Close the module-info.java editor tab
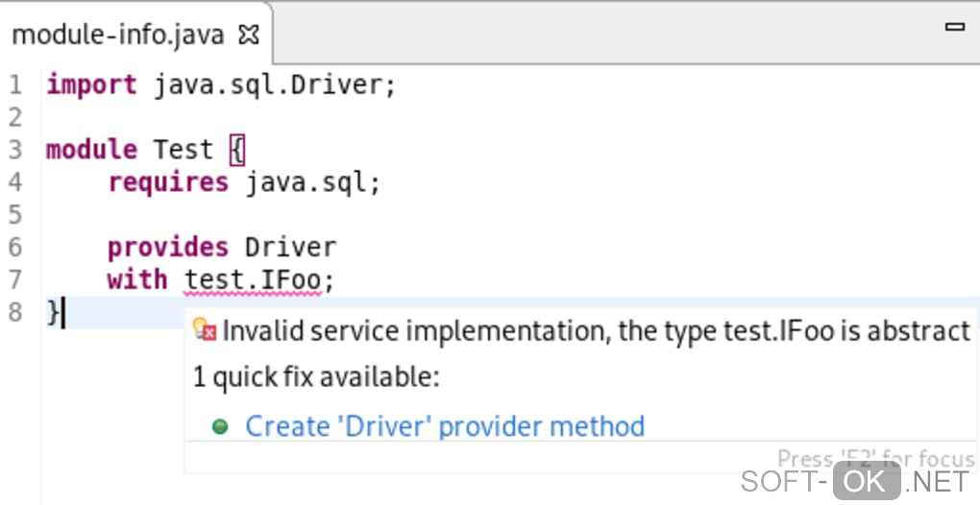The image size is (980, 505). coord(249,36)
